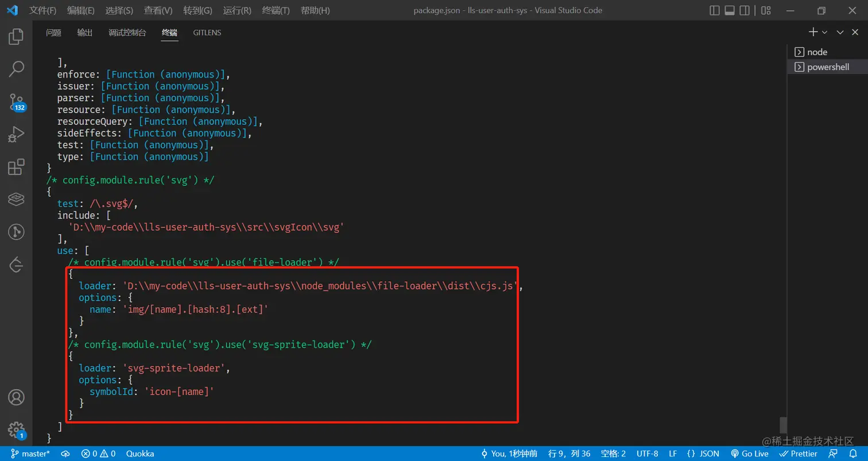Switch to the 调试控制台 panel tab
This screenshot has width=868, height=461.
[x=127, y=33]
